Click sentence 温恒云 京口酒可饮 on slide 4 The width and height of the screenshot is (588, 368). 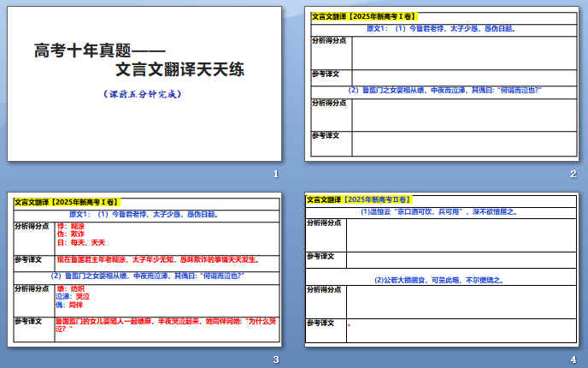click(438, 211)
